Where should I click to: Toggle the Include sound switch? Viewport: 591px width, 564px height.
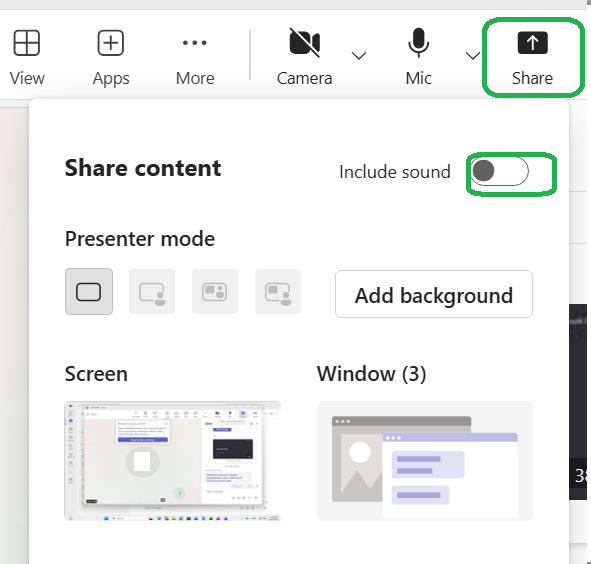[x=499, y=171]
